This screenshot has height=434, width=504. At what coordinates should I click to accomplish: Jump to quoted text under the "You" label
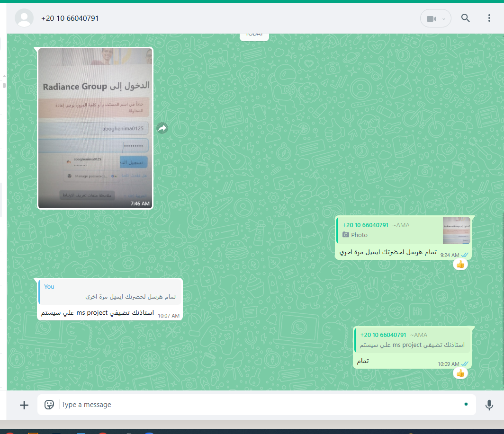point(131,296)
